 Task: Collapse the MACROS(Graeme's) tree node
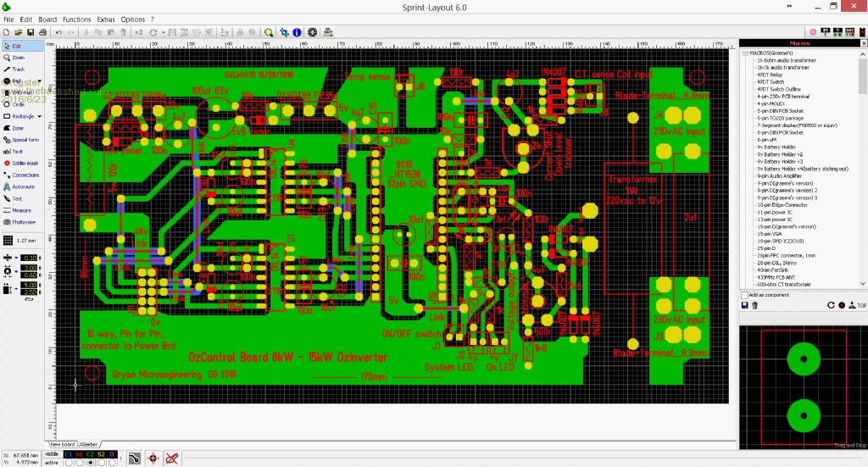[x=745, y=53]
